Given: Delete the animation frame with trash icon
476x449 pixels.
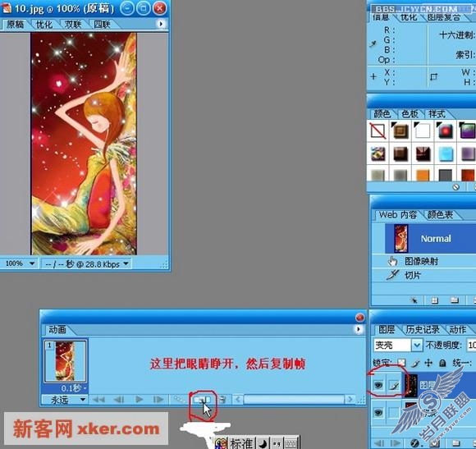Looking at the screenshot, I should coord(223,400).
